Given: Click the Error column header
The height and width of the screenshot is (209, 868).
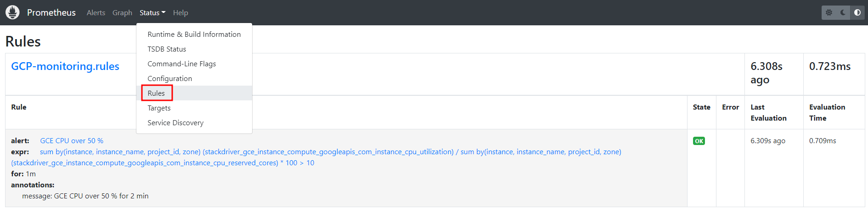Looking at the screenshot, I should (730, 107).
